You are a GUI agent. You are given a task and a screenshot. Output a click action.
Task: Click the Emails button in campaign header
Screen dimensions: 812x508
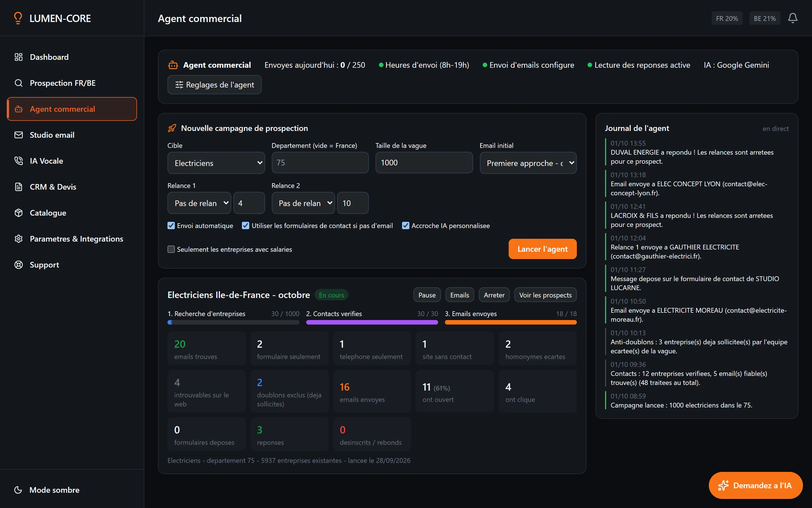[x=460, y=295]
